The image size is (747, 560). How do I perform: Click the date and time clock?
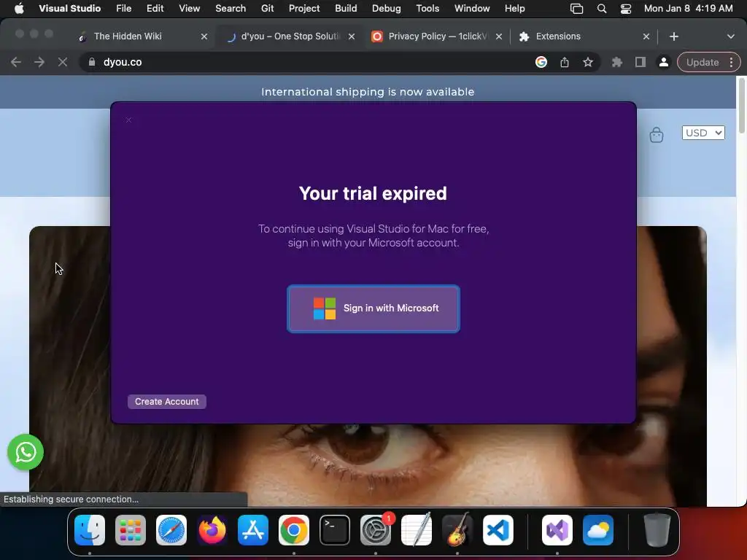[x=689, y=9]
